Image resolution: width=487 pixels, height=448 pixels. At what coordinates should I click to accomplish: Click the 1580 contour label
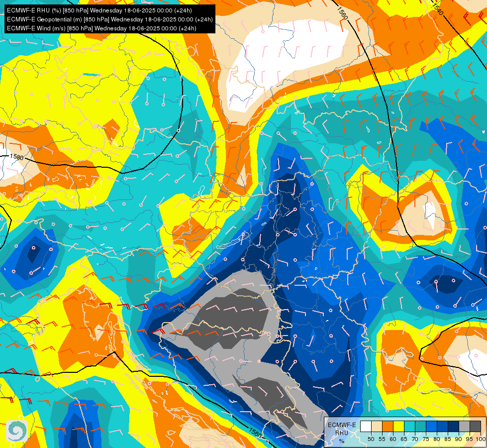(x=16, y=157)
